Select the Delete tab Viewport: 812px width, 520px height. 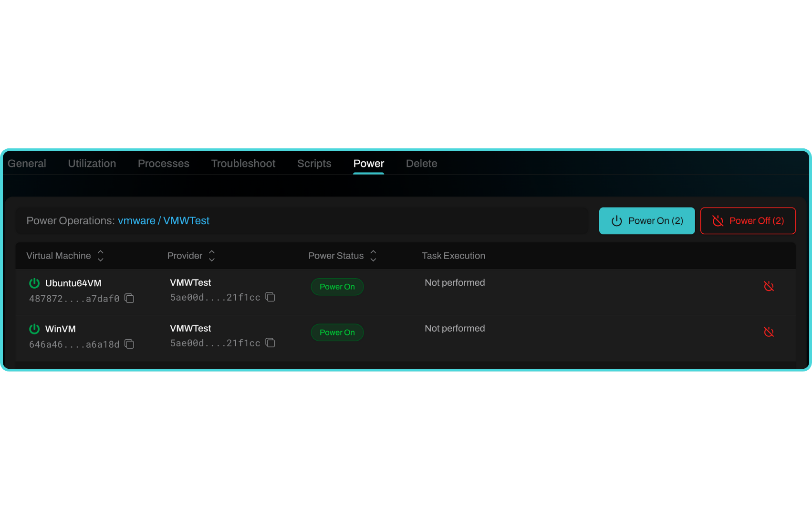[421, 163]
